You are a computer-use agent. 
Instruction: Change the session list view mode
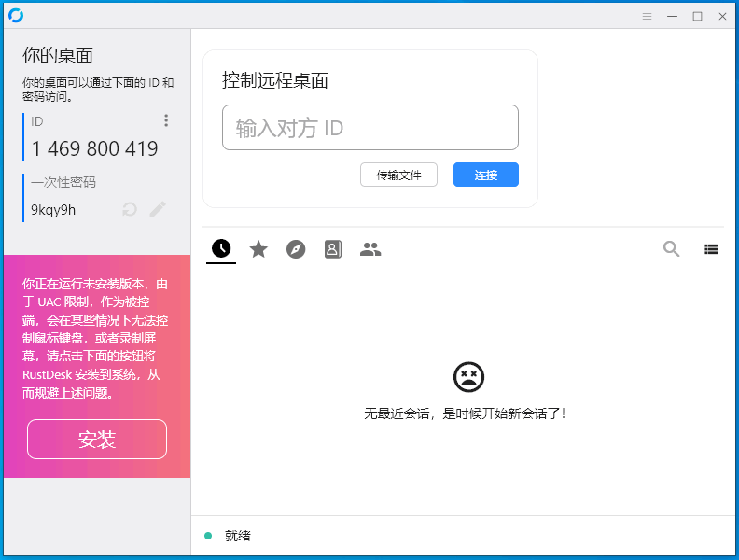[x=711, y=249]
